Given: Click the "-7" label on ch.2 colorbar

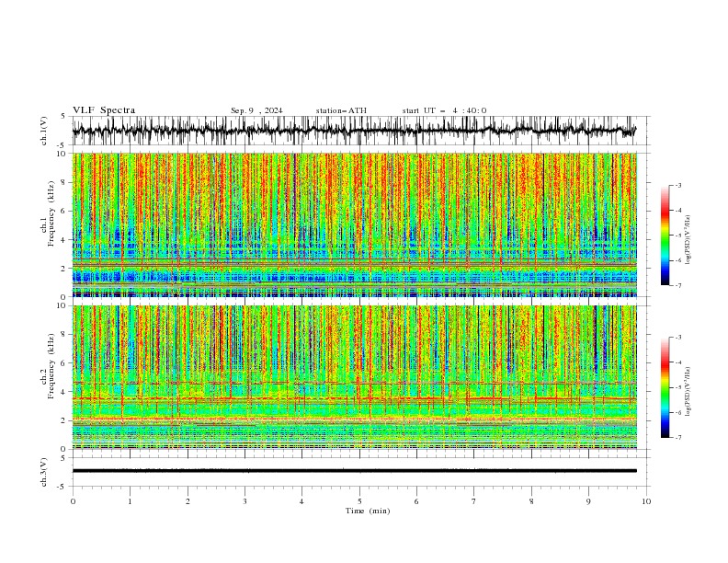Looking at the screenshot, I should pyautogui.click(x=678, y=437).
